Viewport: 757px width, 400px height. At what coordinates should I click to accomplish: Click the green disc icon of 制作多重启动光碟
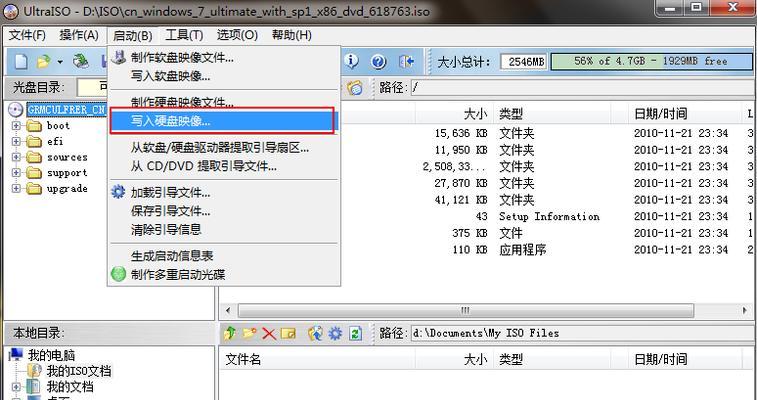click(118, 274)
